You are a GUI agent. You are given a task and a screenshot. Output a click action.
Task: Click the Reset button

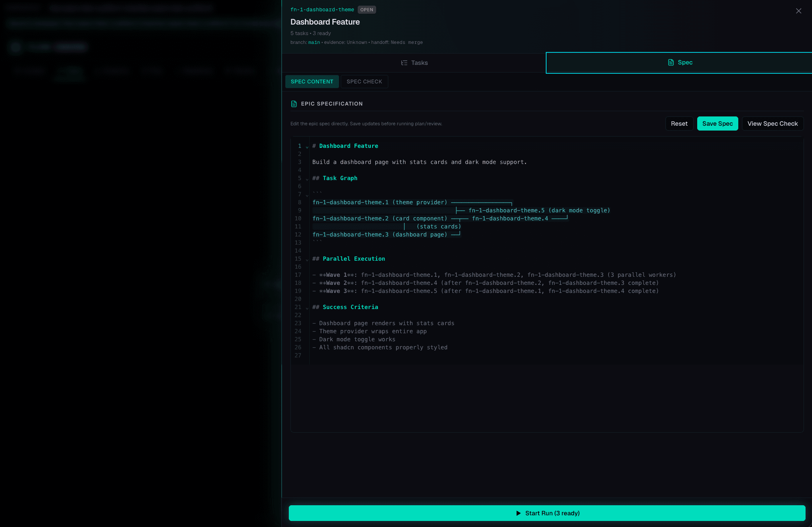coord(679,124)
